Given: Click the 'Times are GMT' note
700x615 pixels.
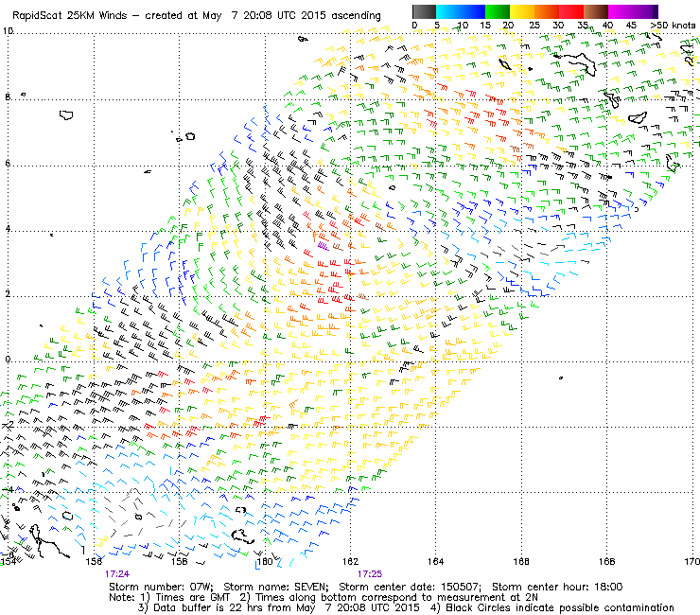Looking at the screenshot, I should click(x=192, y=598).
